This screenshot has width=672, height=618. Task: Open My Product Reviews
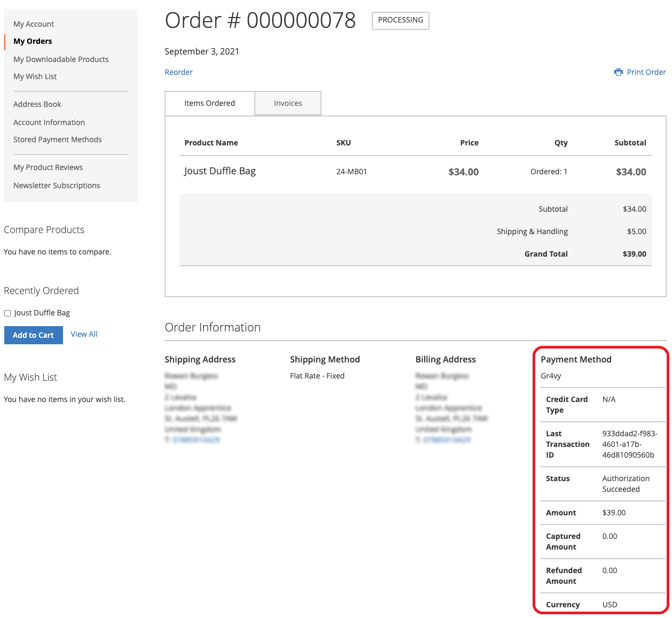(x=48, y=167)
